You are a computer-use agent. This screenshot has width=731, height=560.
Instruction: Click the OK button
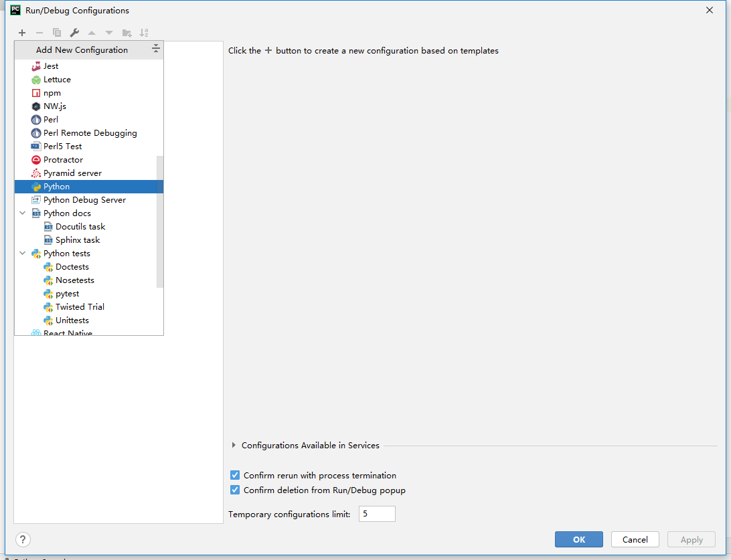pos(579,539)
